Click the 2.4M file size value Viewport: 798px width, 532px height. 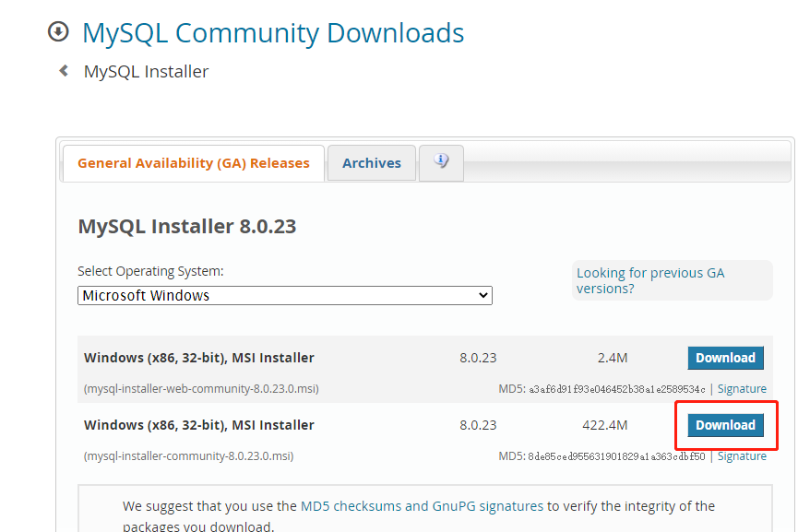(613, 358)
